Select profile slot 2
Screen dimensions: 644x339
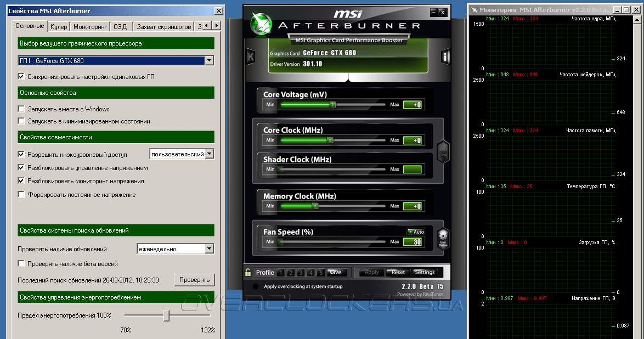[x=291, y=273]
